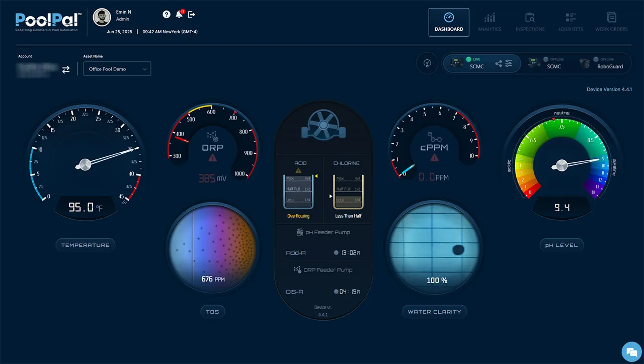This screenshot has width=644, height=364.
Task: Click the ORP warning triangle icon
Action: coord(213,158)
